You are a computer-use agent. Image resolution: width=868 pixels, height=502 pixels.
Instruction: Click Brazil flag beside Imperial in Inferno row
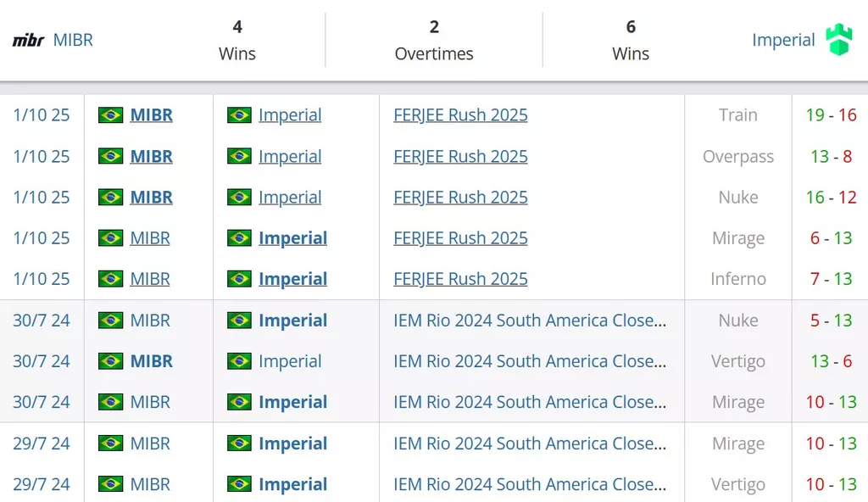tap(239, 279)
